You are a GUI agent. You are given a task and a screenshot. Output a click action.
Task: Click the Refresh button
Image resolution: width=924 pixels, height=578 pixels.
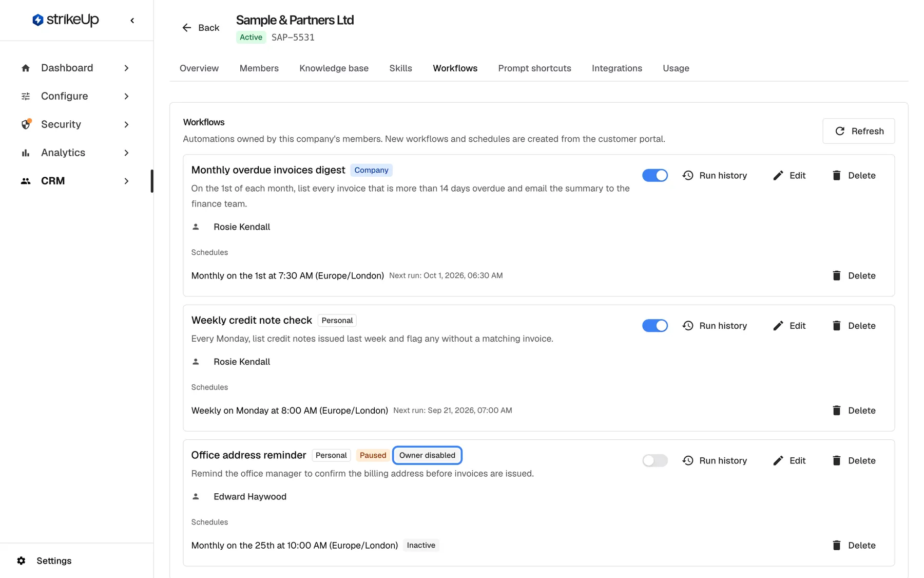858,131
